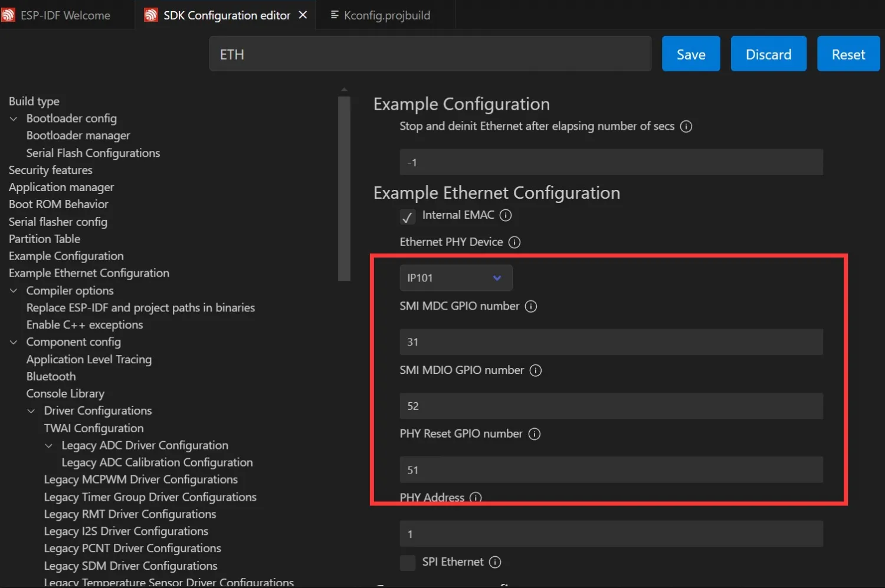The image size is (885, 588).
Task: Enable the SPI Ethernet checkbox
Action: click(x=407, y=563)
